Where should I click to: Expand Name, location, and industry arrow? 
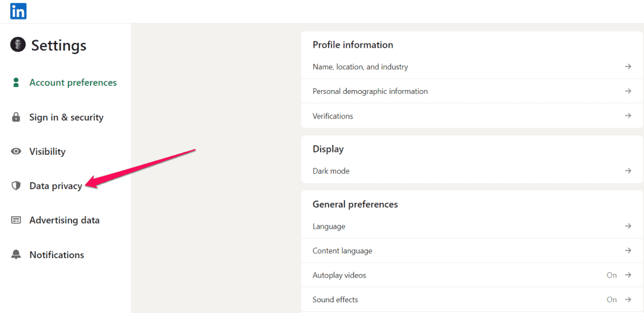coord(628,66)
